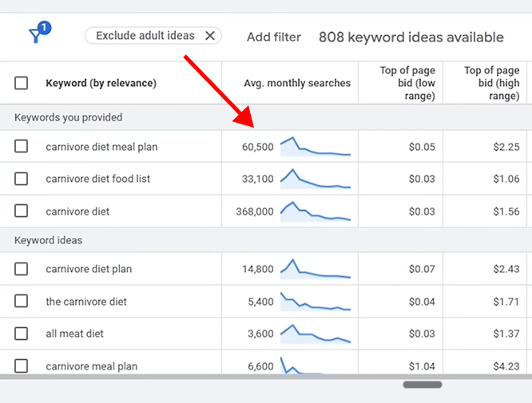The image size is (532, 403).
Task: Check the carnivore diet meal plan row
Action: tap(21, 146)
